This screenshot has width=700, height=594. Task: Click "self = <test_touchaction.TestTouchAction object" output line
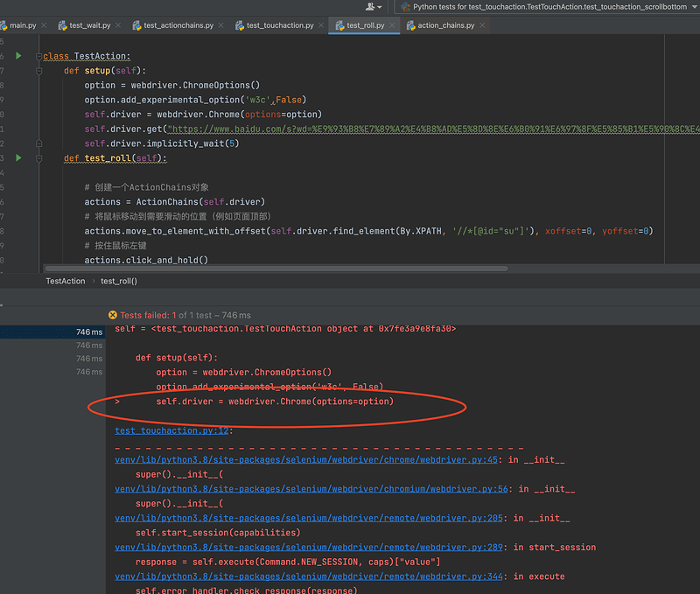tap(285, 329)
